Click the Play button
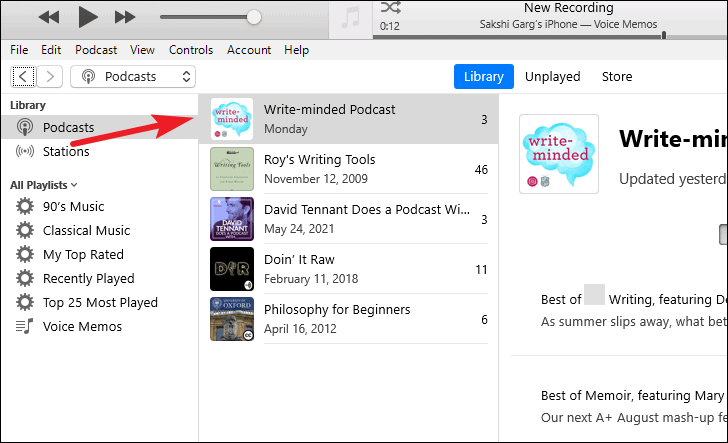The image size is (728, 443). coord(88,17)
